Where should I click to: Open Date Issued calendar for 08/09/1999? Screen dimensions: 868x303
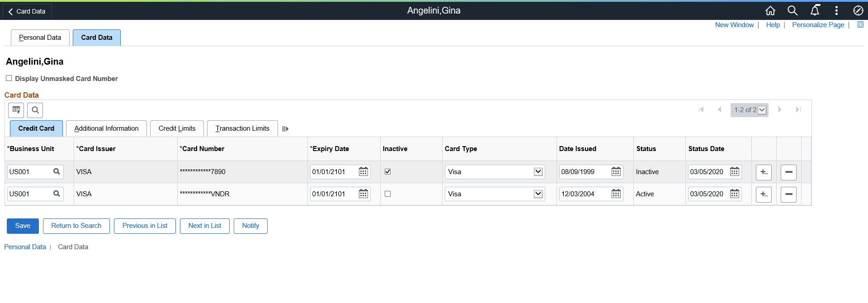(x=616, y=171)
